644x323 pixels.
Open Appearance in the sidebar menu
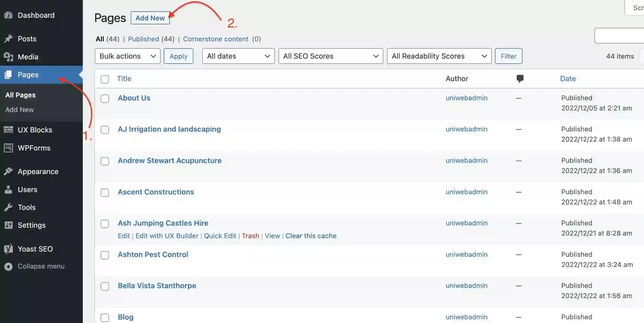pos(38,171)
